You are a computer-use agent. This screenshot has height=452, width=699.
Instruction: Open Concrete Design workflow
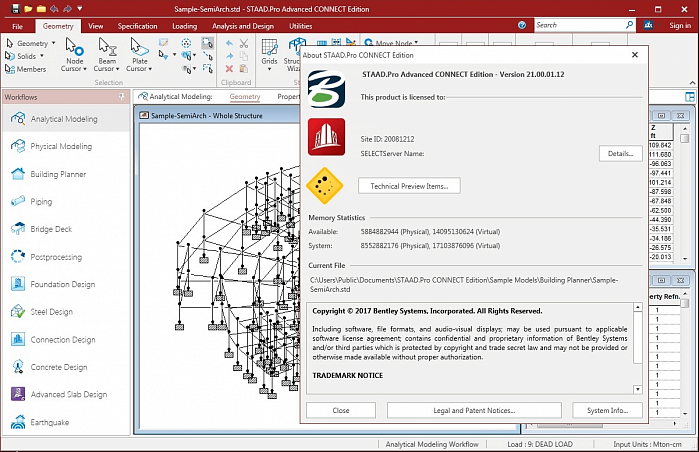[x=66, y=367]
